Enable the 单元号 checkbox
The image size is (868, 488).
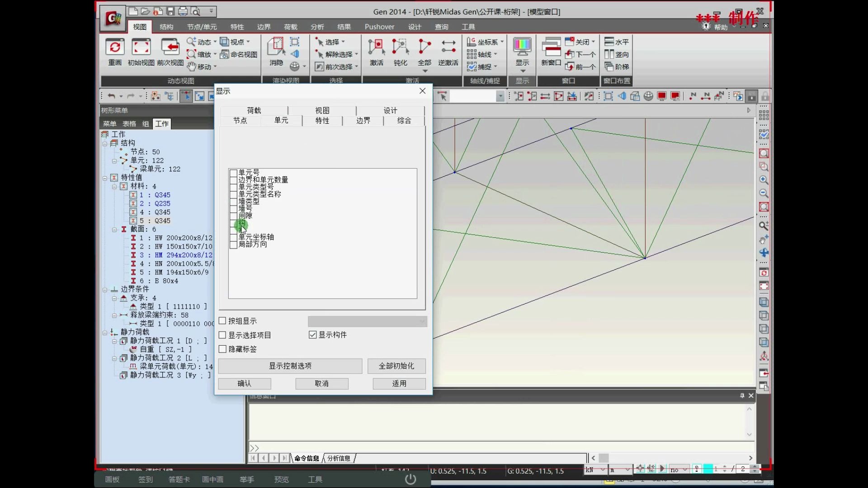point(233,172)
